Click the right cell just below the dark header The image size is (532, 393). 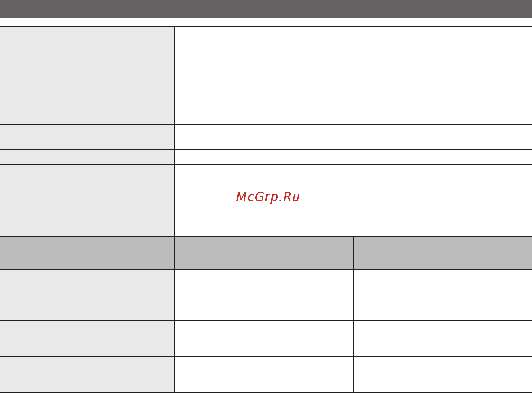click(443, 282)
